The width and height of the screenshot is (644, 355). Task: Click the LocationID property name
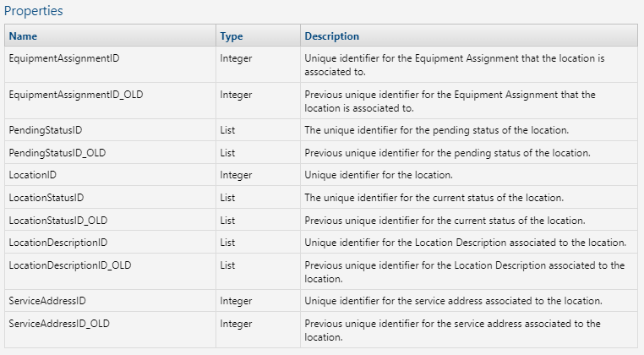[x=32, y=175]
